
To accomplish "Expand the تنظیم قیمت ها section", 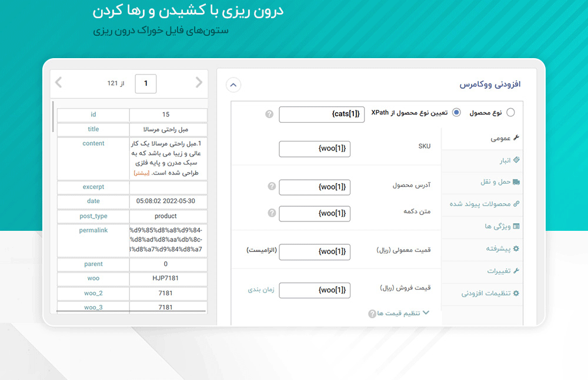I will 403,313.
